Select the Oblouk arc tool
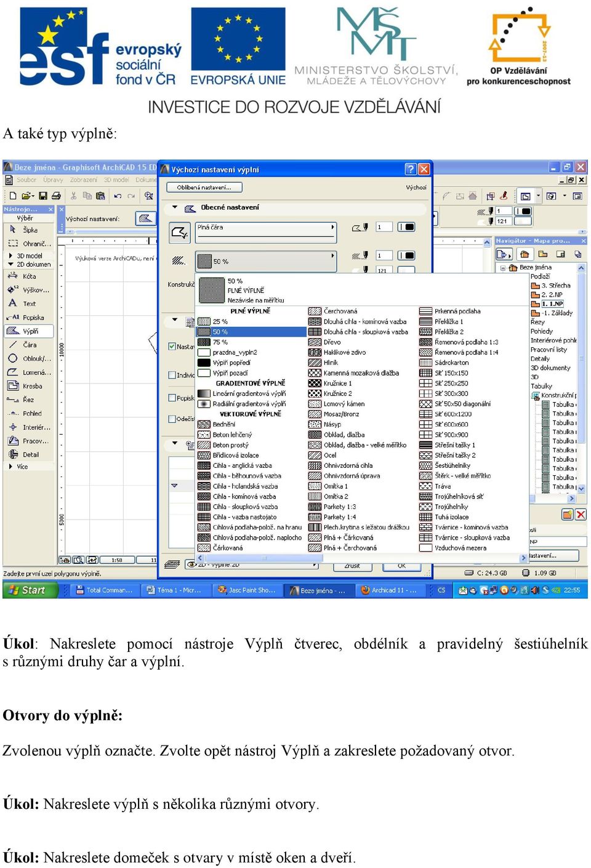Image resolution: width=591 pixels, height=868 pixels. pyautogui.click(x=29, y=358)
